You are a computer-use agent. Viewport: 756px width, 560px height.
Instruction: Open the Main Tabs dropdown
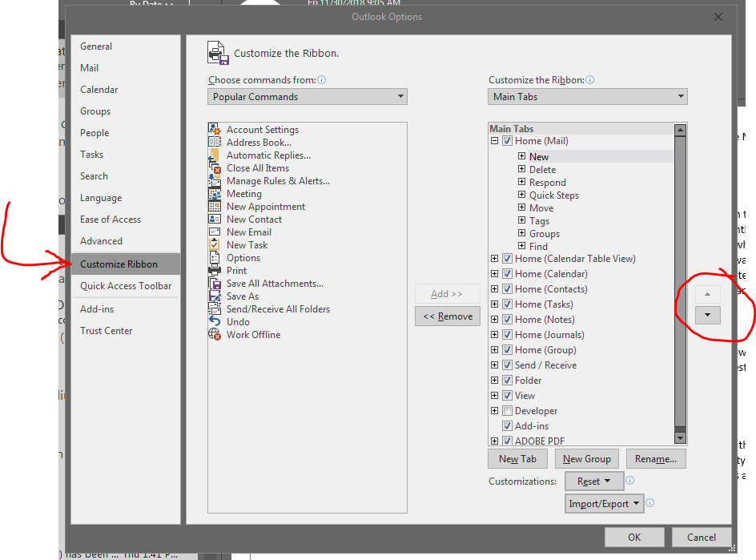tap(588, 96)
